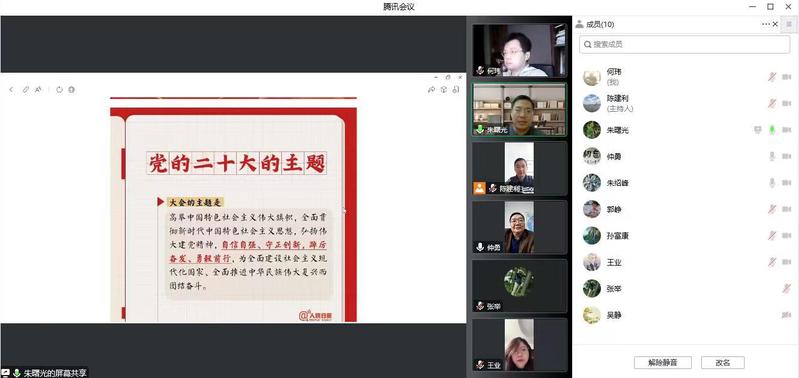Screen dimensions: 799x378
Task: Click microphone icon in 朱招峰's row
Action: tap(772, 183)
